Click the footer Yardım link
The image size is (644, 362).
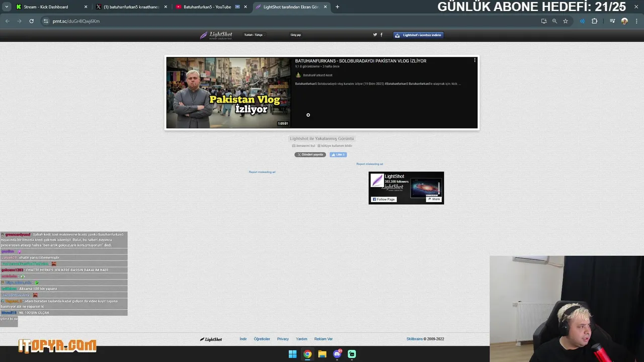coord(301,339)
